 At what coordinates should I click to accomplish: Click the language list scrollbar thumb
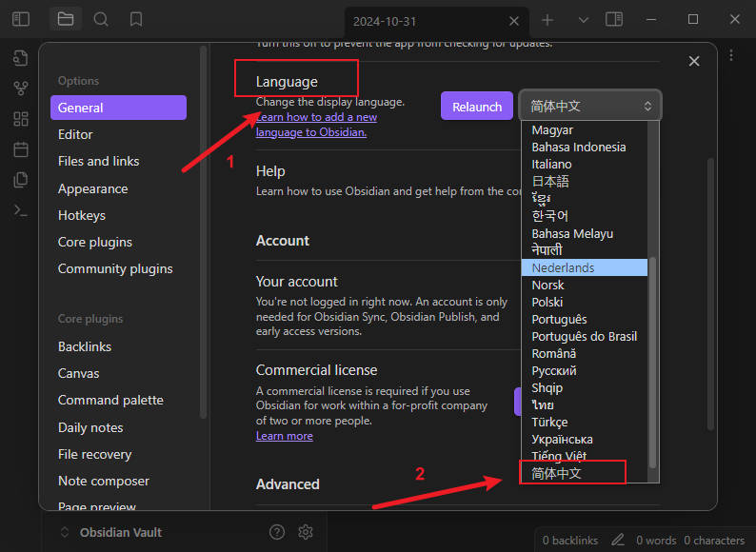click(x=653, y=363)
